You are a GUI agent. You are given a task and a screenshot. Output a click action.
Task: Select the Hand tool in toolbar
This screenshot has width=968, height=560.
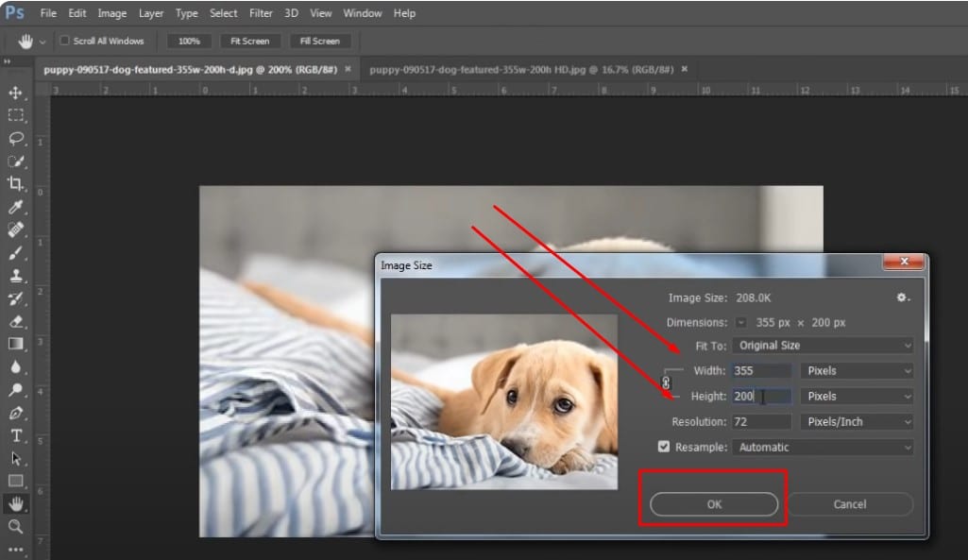coord(15,504)
